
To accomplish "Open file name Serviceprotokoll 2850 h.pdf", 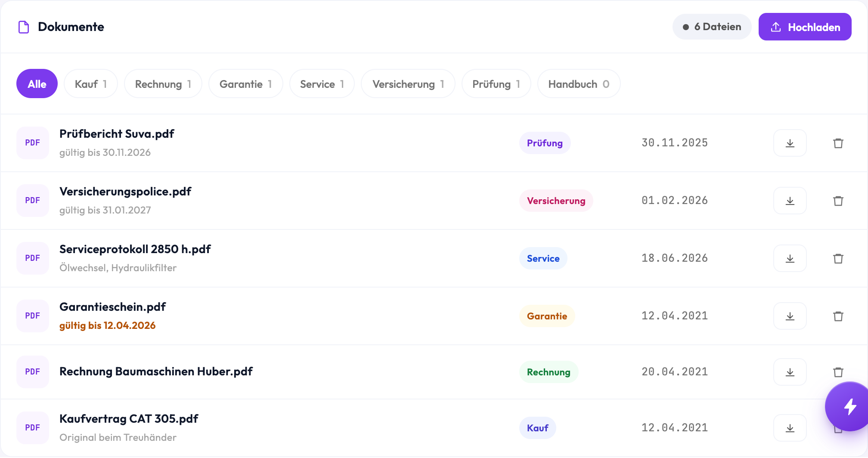I will pyautogui.click(x=135, y=249).
